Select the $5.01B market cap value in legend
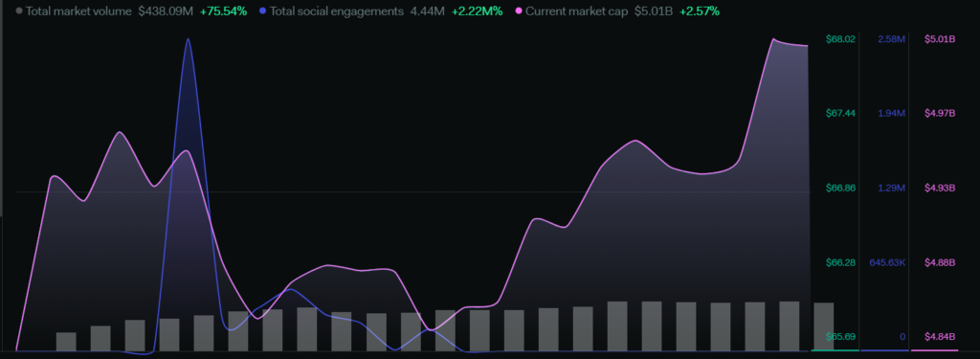The image size is (980, 359). (653, 11)
